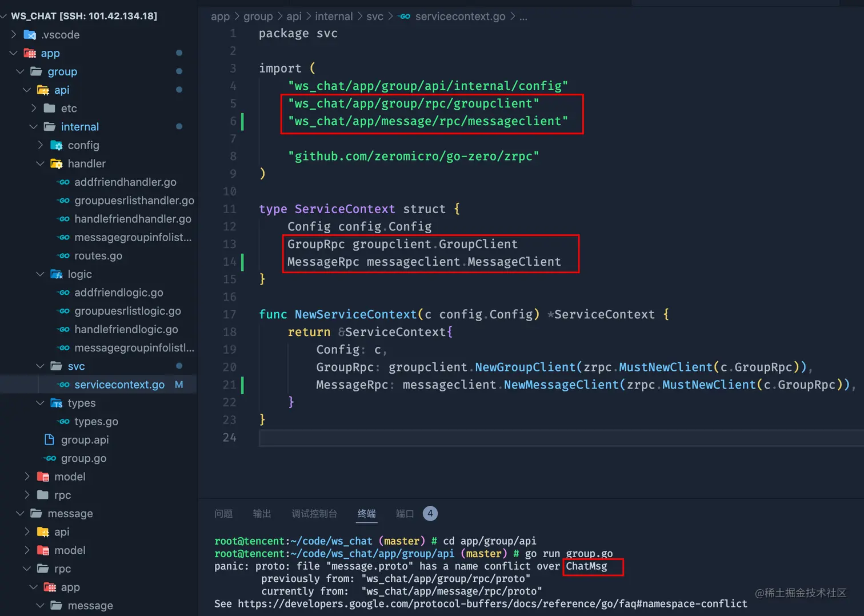
Task: Click the github.com/zeromicro/go-zero/zrpc import path
Action: pos(413,156)
